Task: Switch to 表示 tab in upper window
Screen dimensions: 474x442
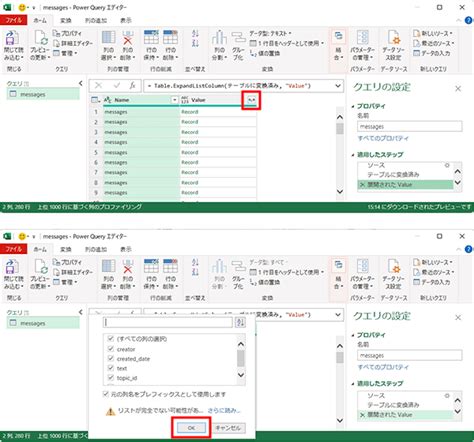Action: tap(125, 20)
